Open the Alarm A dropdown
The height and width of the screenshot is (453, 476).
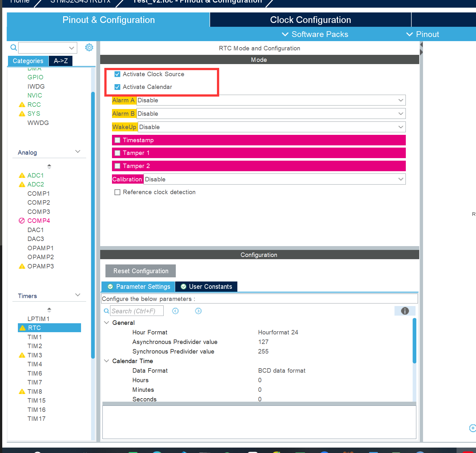click(271, 100)
